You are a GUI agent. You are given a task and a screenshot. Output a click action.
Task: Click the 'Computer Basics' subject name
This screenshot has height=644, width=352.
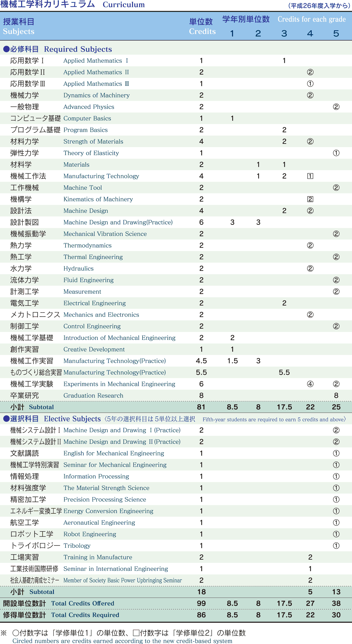pyautogui.click(x=87, y=118)
